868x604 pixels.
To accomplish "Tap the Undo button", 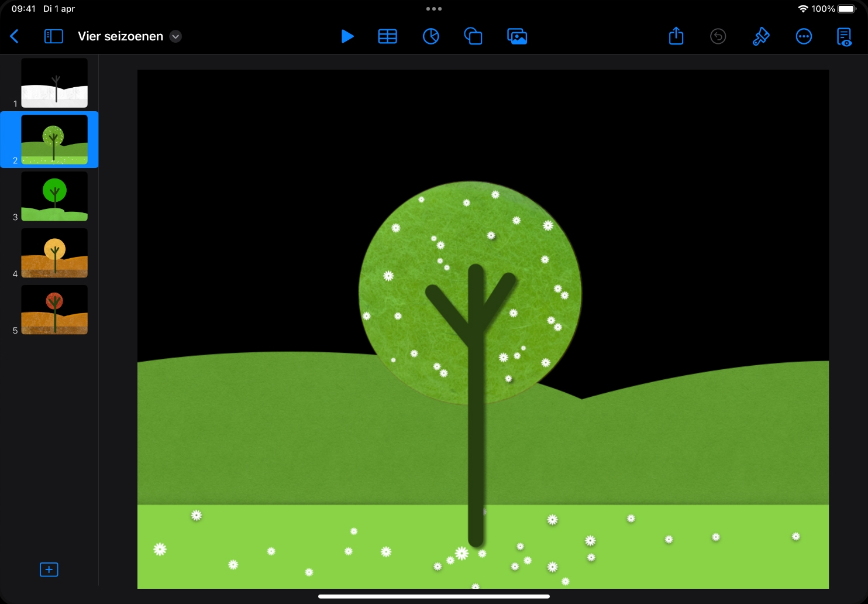I will coord(718,36).
